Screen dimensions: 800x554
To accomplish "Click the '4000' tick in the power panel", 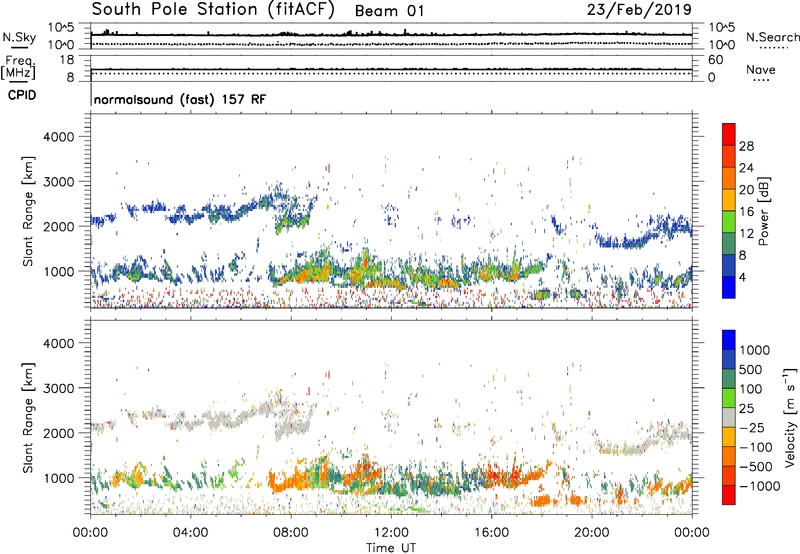I will [59, 137].
